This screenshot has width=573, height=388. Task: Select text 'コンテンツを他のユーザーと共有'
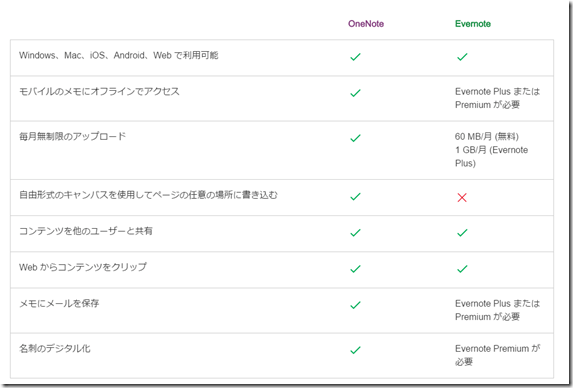tap(86, 231)
